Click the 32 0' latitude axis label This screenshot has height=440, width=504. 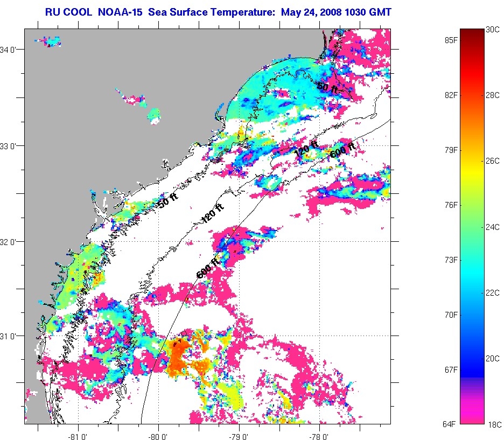(x=13, y=241)
